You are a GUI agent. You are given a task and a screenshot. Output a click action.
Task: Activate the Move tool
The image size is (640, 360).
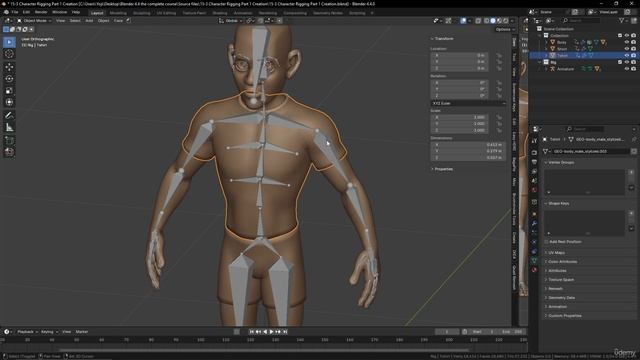click(9, 67)
